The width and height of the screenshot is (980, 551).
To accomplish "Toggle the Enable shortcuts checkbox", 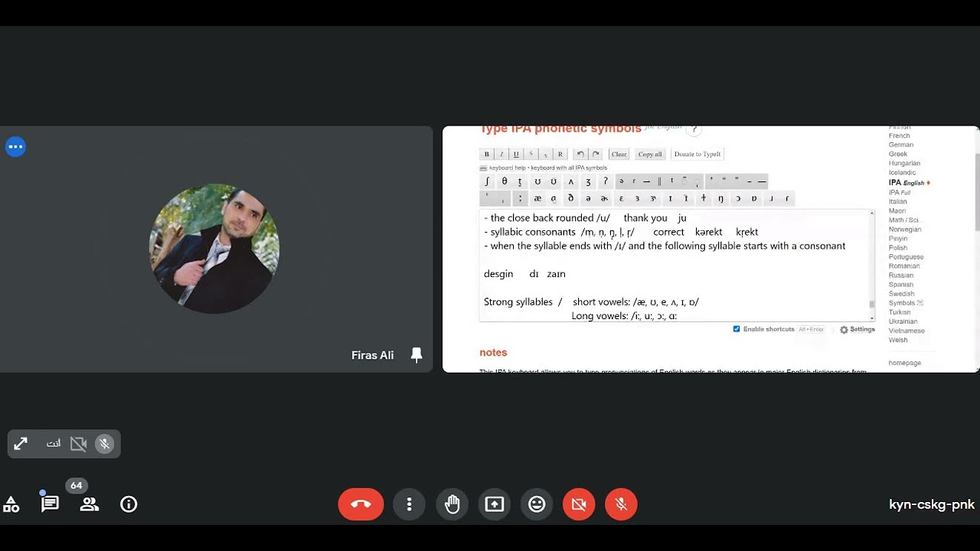I will 737,329.
